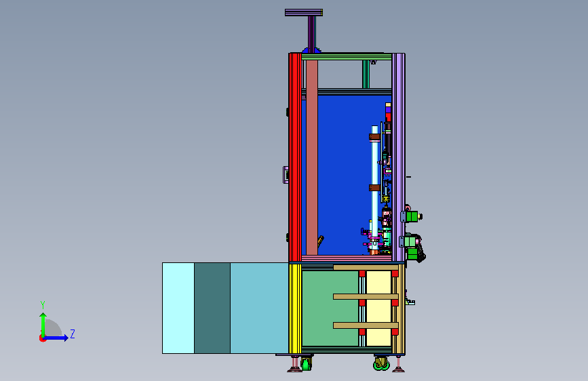Select the red origin ball of the triad
This screenshot has width=588, height=381.
tap(42, 338)
